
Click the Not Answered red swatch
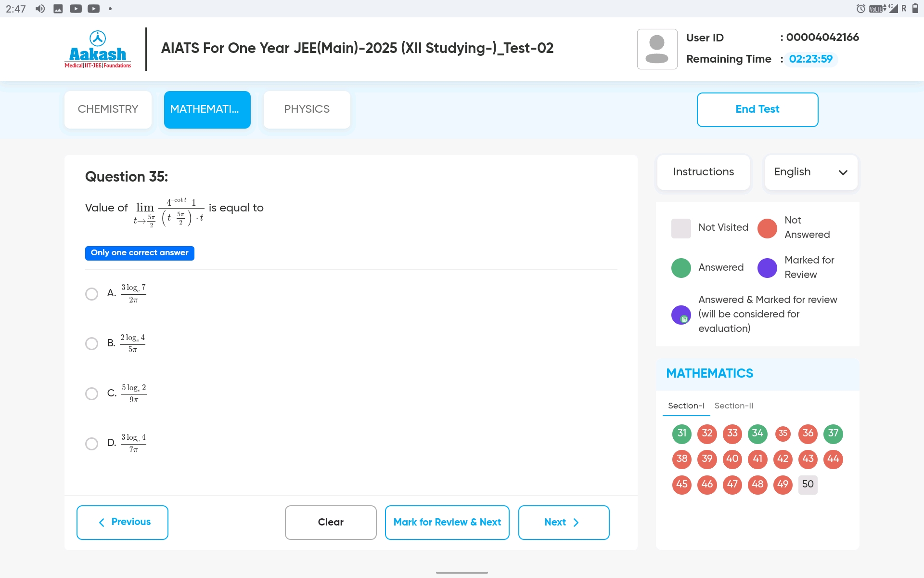click(x=767, y=228)
